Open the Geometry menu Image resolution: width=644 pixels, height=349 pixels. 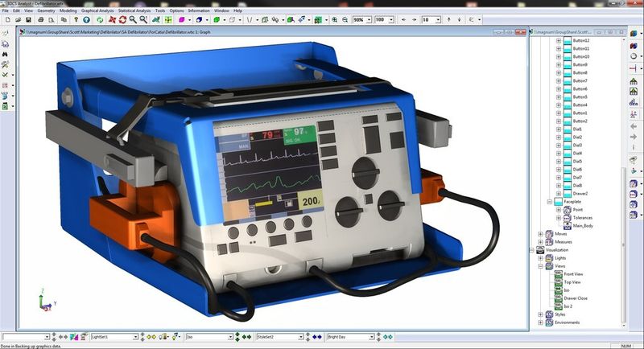[46, 10]
